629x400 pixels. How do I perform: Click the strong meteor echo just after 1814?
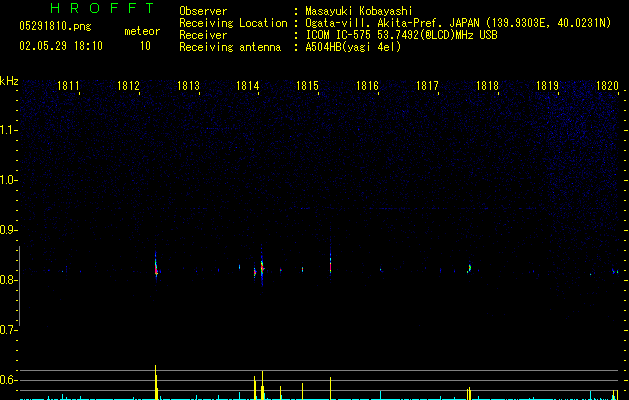coord(262,267)
